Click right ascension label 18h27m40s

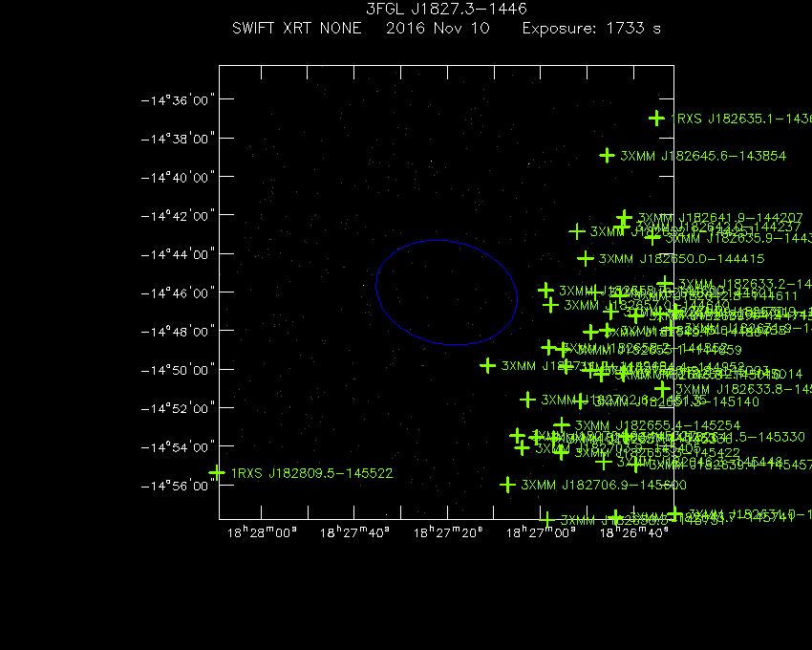tap(354, 532)
